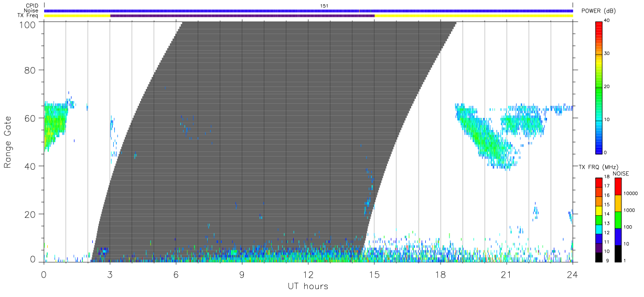Click x-axis tick label '21'
The height and width of the screenshot is (297, 644).
click(x=507, y=274)
